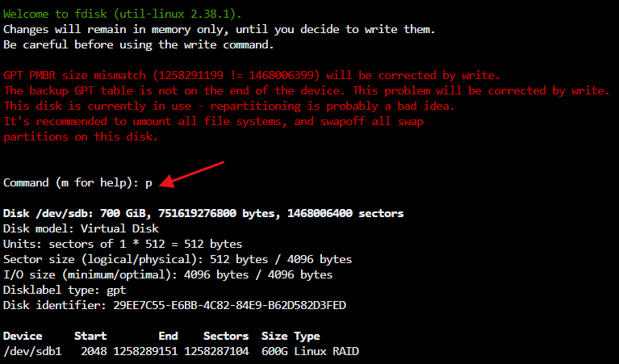Click the red arrow pointing at the command
This screenshot has width=619, height=364.
[192, 174]
